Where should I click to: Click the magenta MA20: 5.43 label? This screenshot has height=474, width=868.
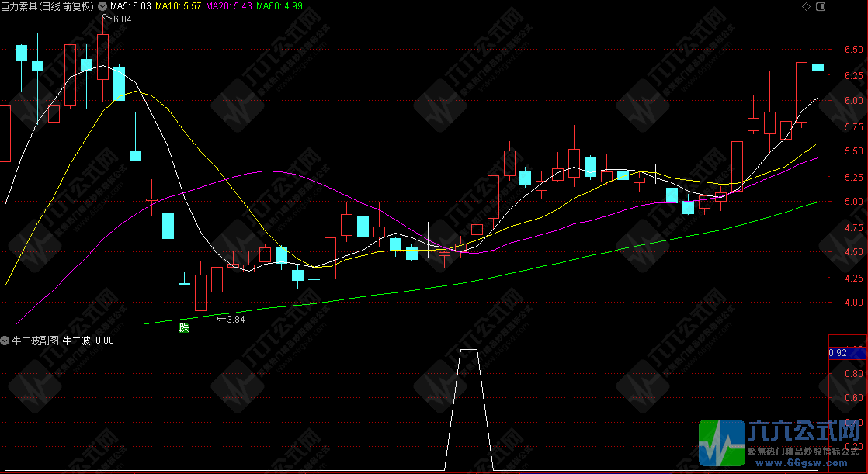(230, 6)
